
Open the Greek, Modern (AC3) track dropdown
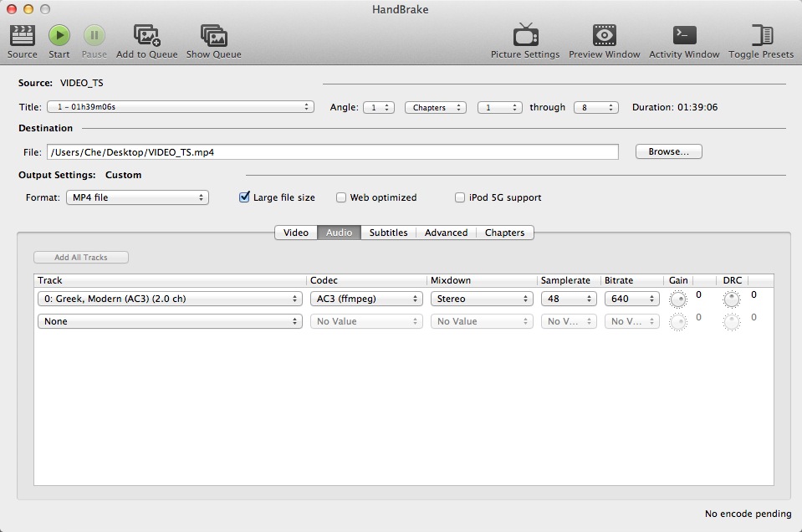170,299
